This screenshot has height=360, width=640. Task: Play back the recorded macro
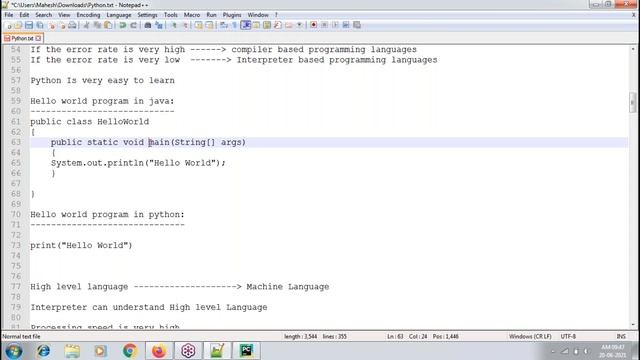[335, 25]
